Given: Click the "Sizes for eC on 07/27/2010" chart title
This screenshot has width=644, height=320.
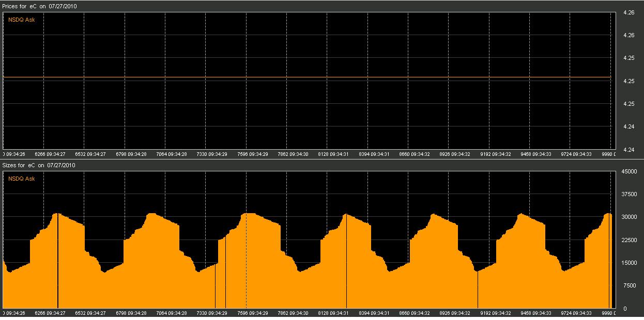Looking at the screenshot, I should coord(39,165).
